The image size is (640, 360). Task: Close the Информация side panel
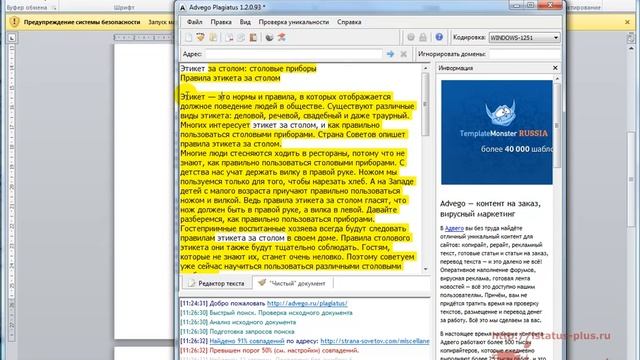tap(555, 68)
